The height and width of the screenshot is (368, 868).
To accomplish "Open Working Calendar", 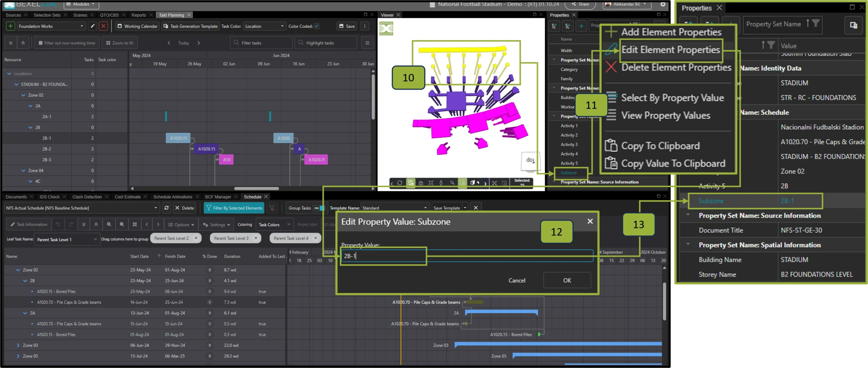I will (137, 26).
